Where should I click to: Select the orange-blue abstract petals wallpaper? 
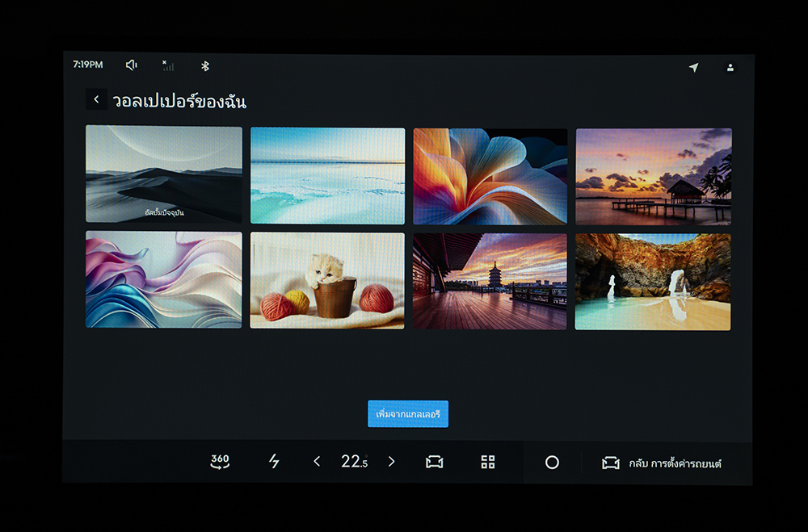coord(490,177)
